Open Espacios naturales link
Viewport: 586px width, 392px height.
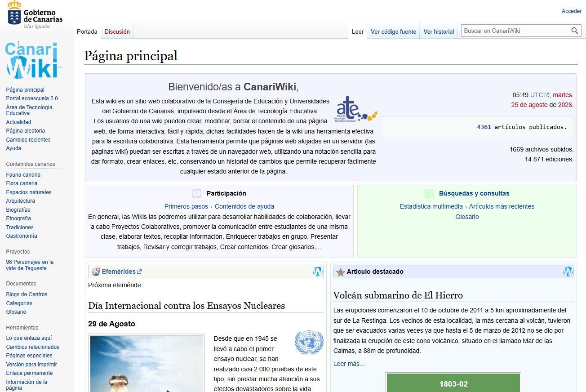click(29, 192)
